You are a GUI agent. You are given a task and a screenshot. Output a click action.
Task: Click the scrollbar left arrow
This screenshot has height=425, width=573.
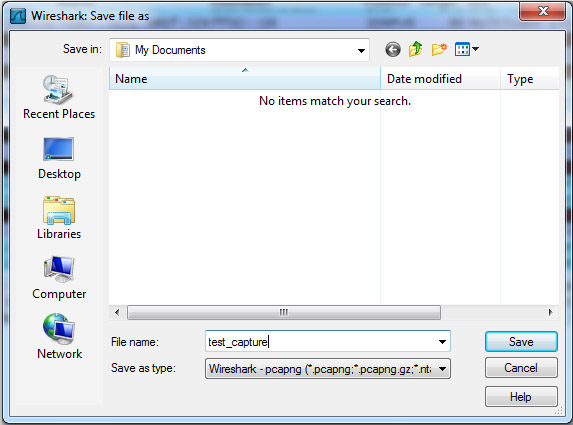117,312
